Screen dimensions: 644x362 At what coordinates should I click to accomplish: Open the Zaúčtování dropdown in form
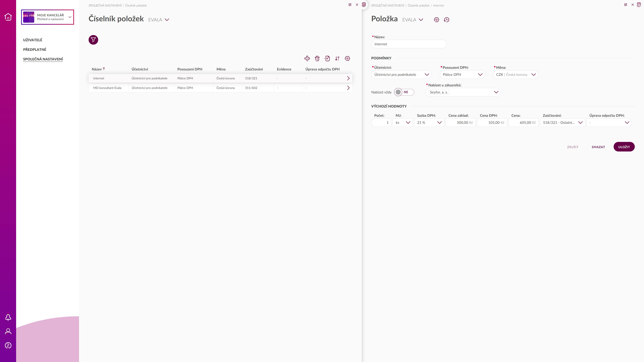562,122
